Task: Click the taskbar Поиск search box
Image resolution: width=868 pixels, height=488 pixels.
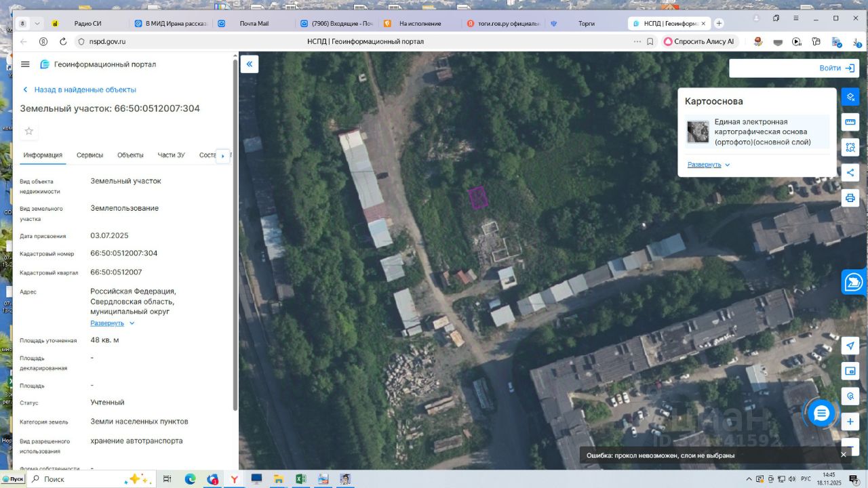Action: pyautogui.click(x=92, y=479)
